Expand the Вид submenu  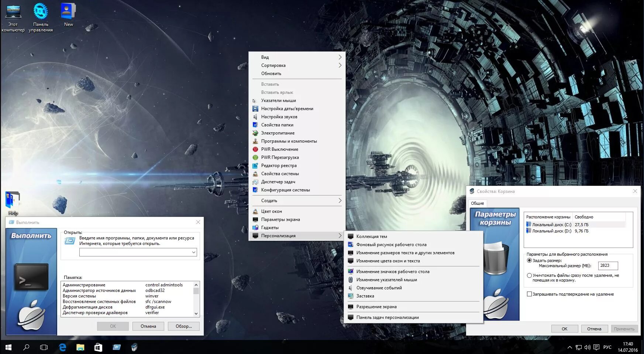pyautogui.click(x=265, y=57)
